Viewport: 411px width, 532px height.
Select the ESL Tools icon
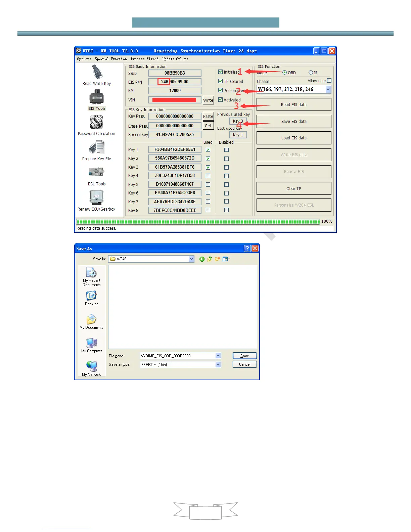96,172
